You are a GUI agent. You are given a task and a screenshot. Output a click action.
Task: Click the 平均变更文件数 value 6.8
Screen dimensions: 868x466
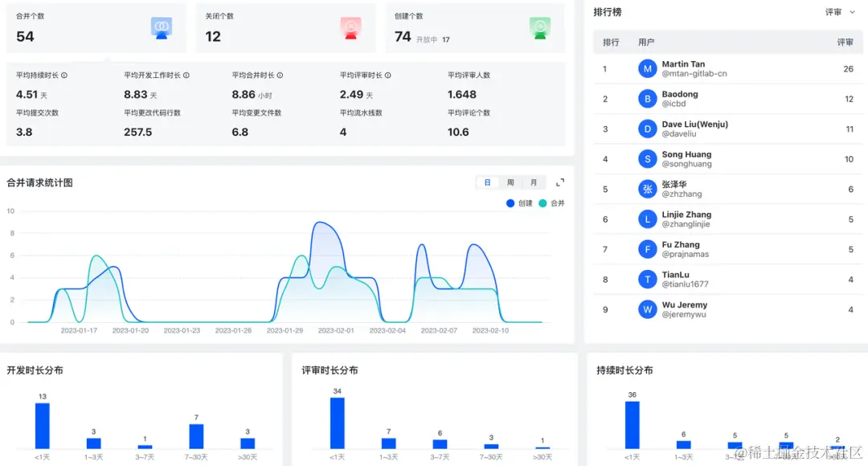(240, 132)
